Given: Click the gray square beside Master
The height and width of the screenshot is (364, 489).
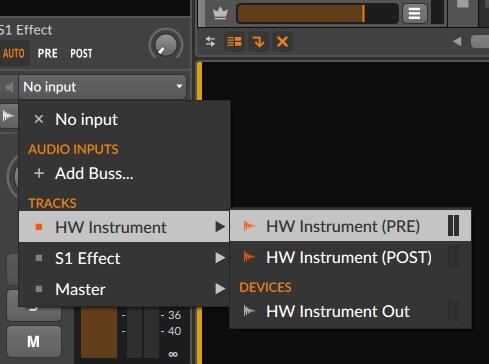Looking at the screenshot, I should (x=39, y=289).
